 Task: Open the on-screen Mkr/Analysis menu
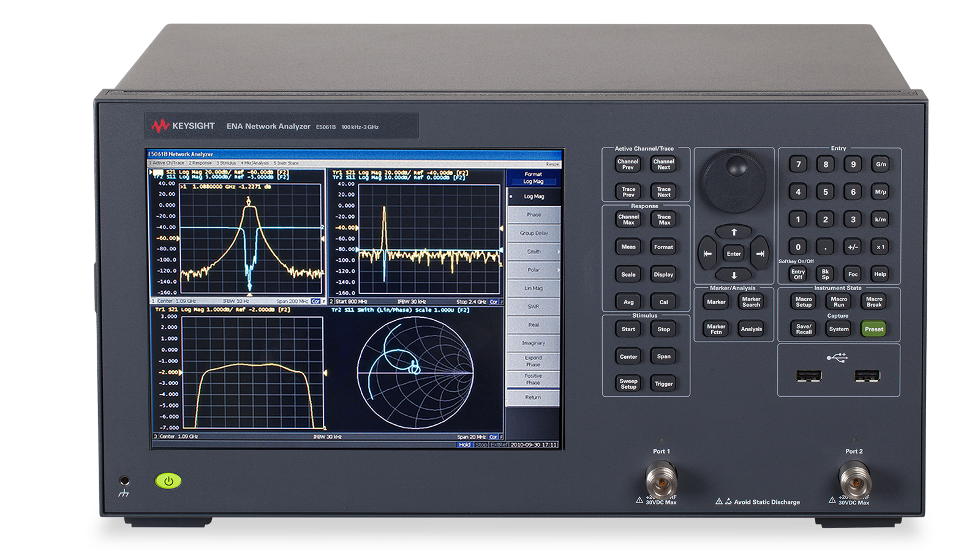255,163
